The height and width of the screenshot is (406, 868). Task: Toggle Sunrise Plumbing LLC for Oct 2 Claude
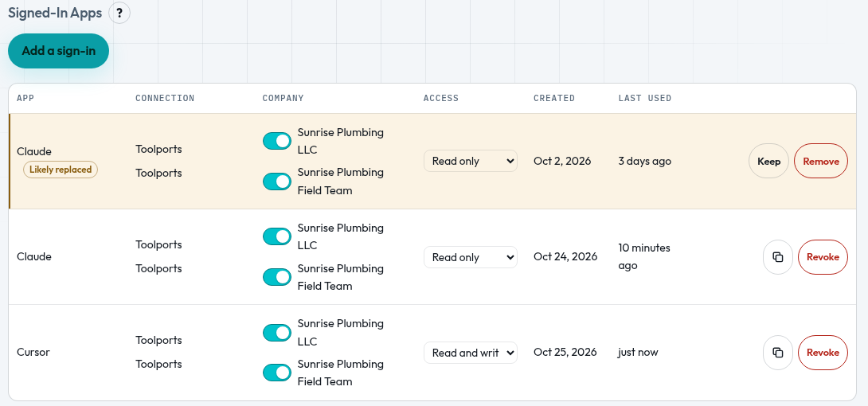(x=277, y=141)
